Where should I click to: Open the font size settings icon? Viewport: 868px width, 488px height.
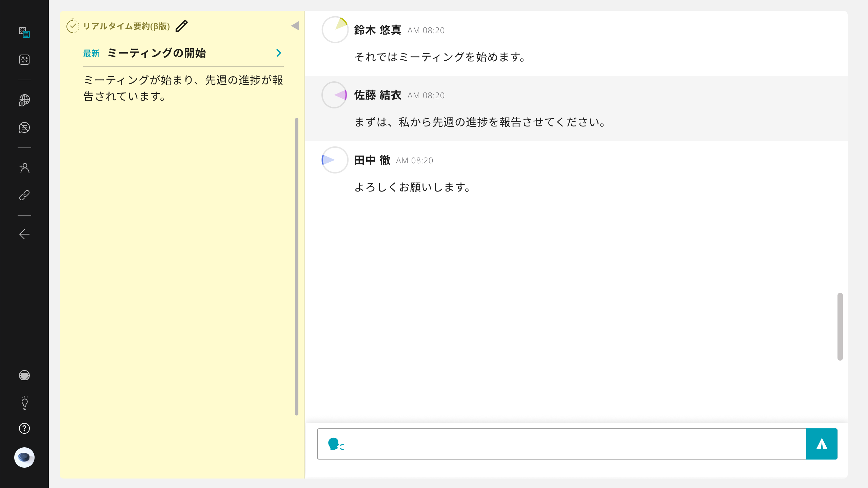[x=24, y=59]
